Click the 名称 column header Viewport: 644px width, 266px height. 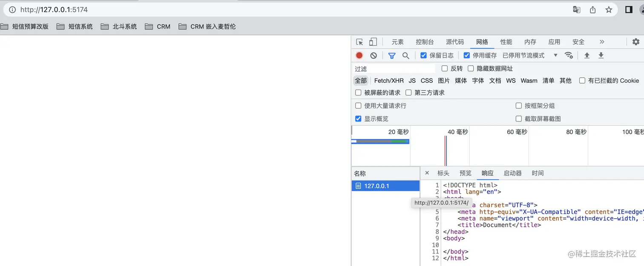click(x=385, y=173)
